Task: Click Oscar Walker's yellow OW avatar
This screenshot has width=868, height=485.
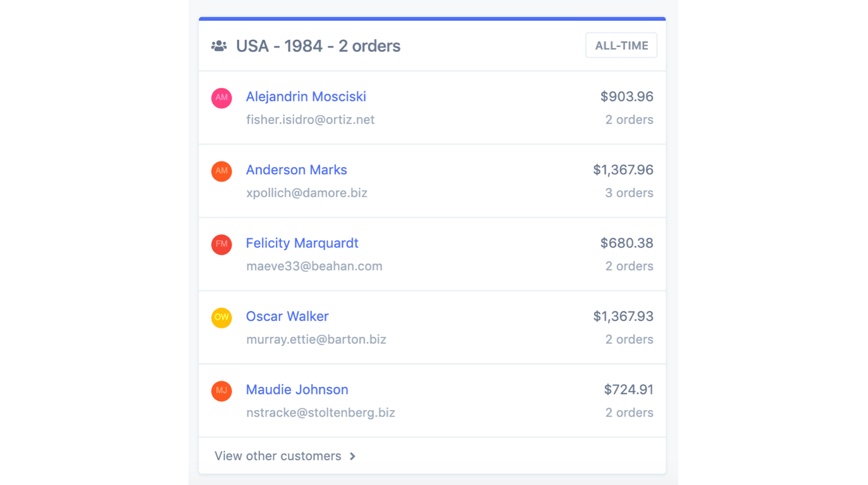Action: [221, 317]
